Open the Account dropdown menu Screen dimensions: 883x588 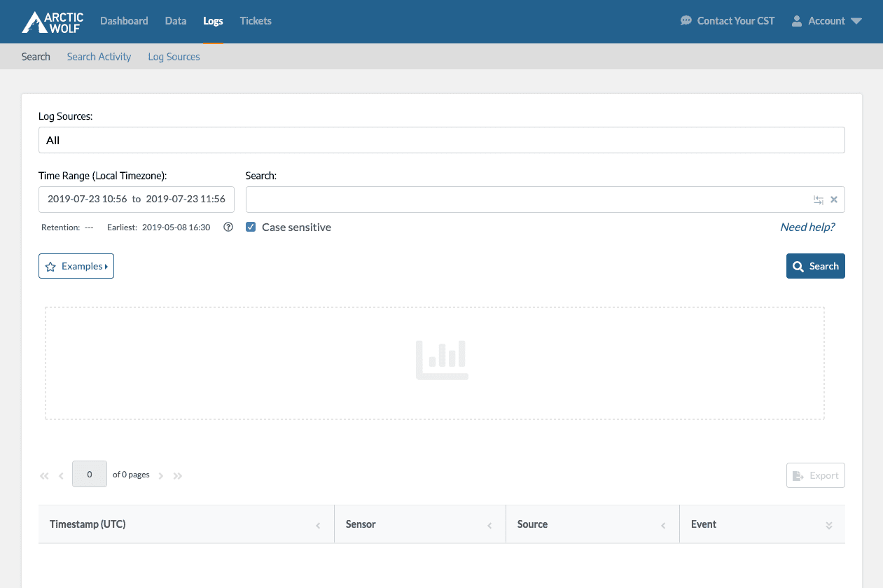click(x=826, y=21)
